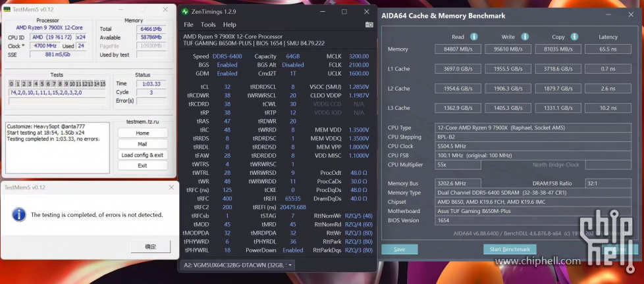Click Save in AIDA64 benchmark

pyautogui.click(x=399, y=249)
